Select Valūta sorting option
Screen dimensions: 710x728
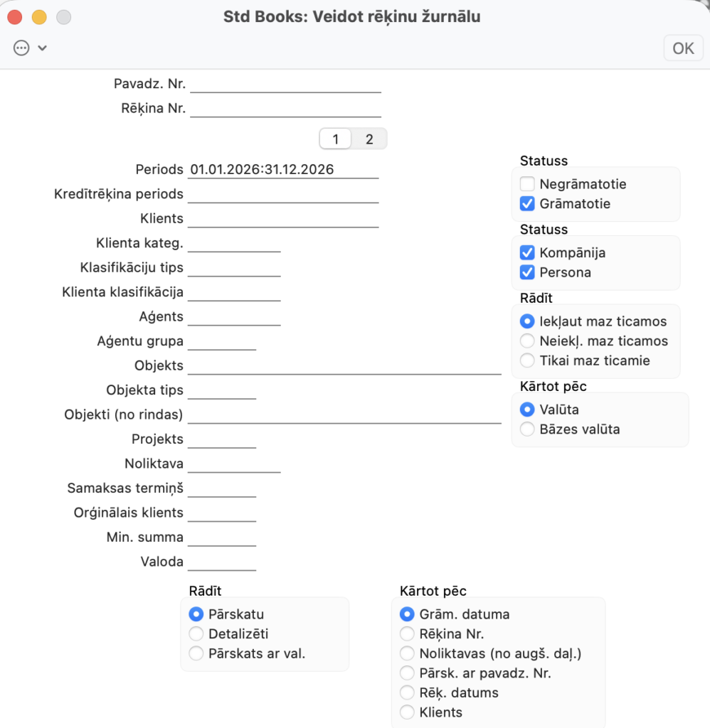[527, 409]
